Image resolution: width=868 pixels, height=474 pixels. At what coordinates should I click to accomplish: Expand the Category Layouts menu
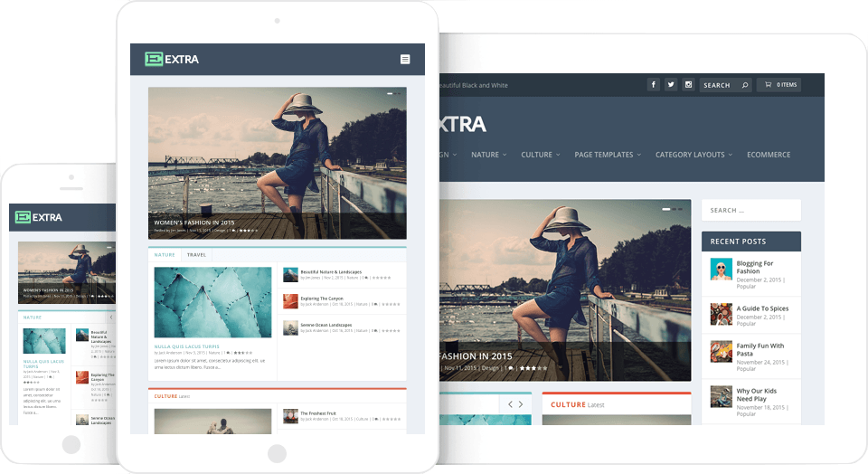tap(693, 155)
